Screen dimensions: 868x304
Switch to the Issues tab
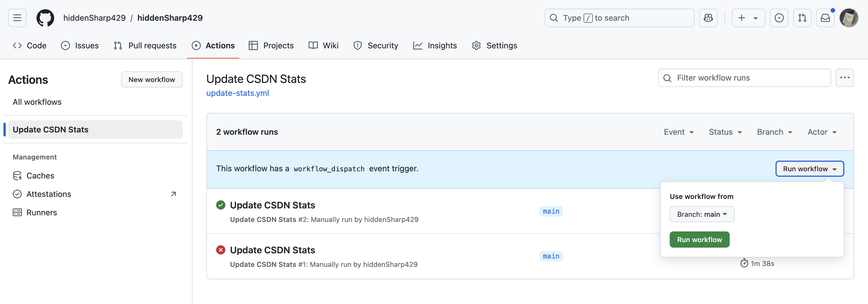click(80, 45)
